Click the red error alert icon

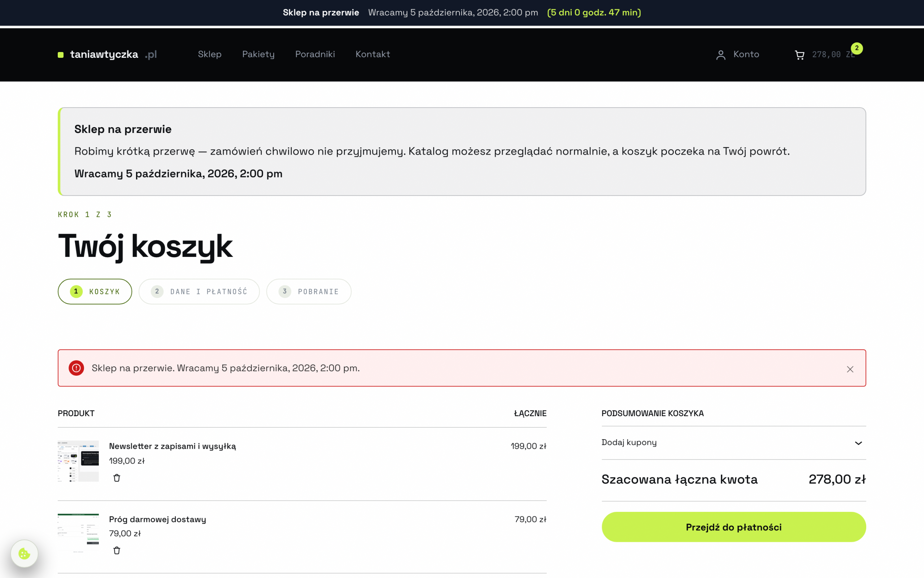pyautogui.click(x=77, y=368)
